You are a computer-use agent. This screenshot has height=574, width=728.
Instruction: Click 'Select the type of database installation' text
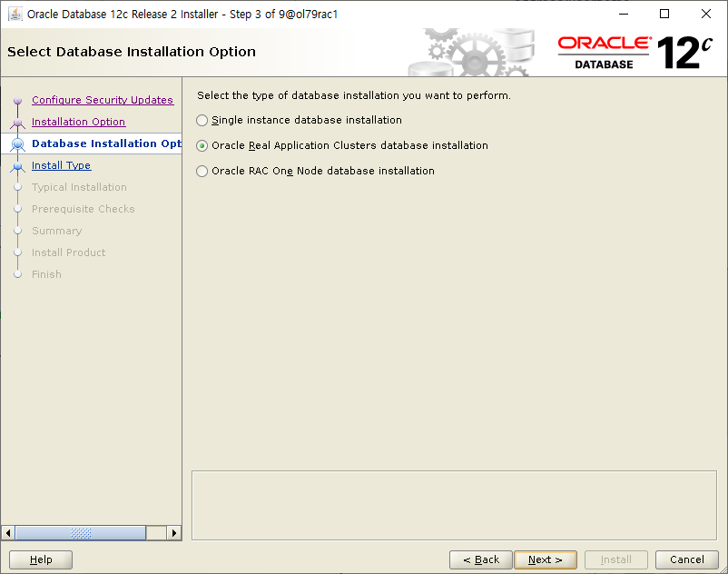[x=354, y=95]
